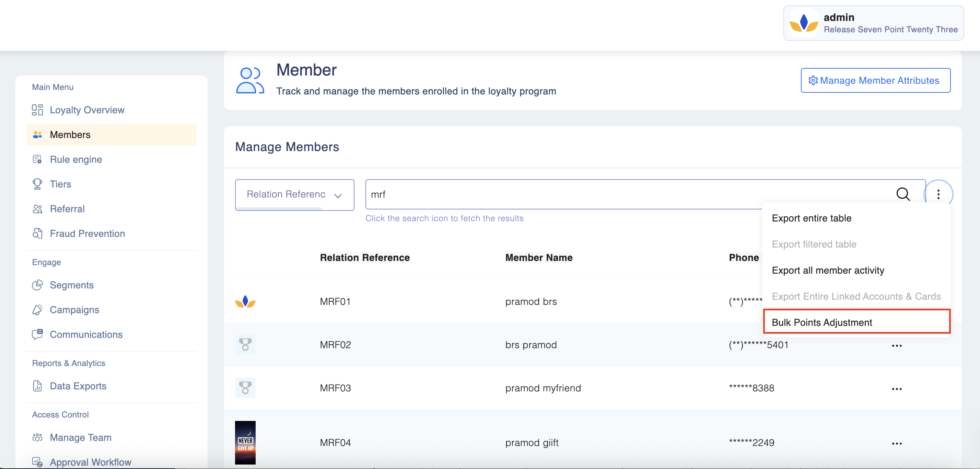
Task: Open row actions for MRF03
Action: [897, 389]
